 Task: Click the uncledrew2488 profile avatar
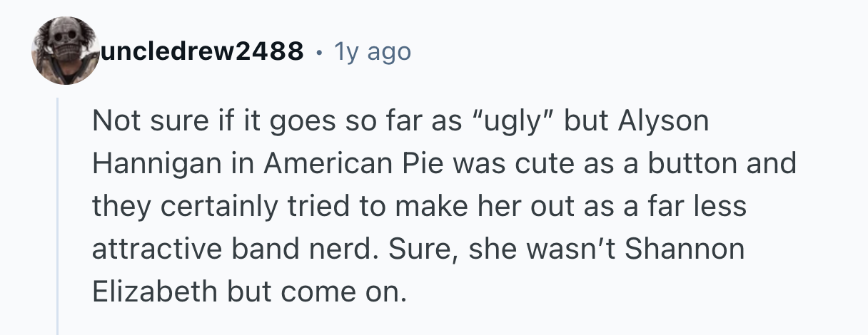(x=66, y=51)
